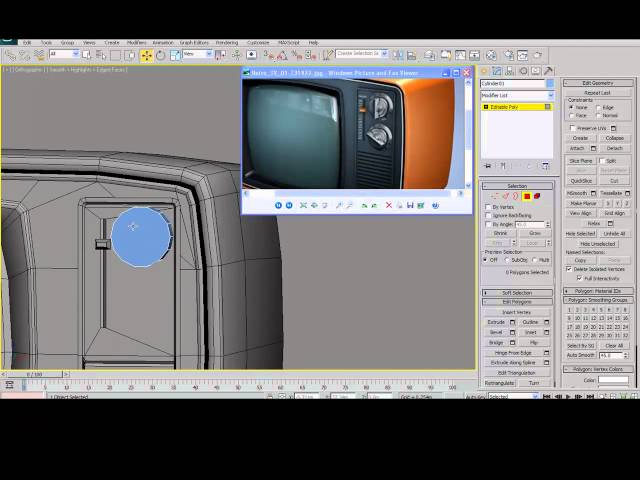Open the Material Editor icon

(x=491, y=55)
